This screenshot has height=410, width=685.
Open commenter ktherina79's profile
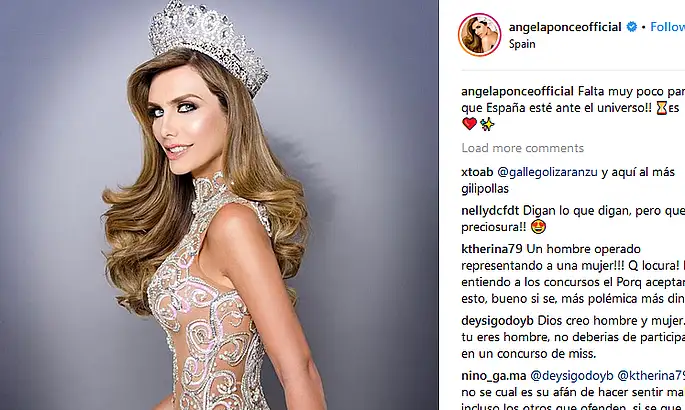click(492, 249)
